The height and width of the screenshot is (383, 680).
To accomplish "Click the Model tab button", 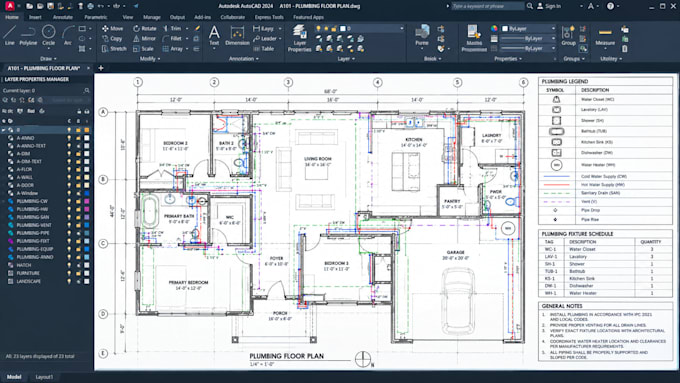I will pyautogui.click(x=14, y=377).
